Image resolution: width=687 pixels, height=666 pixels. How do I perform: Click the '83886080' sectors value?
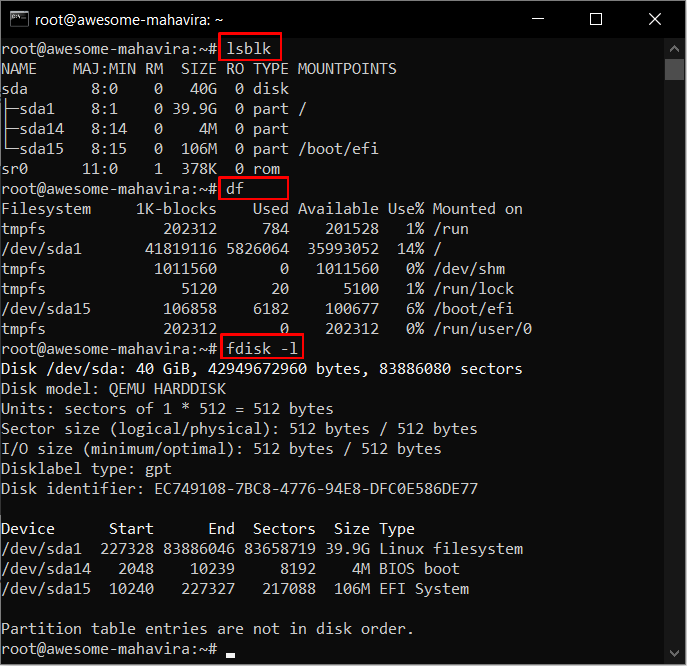(x=415, y=369)
